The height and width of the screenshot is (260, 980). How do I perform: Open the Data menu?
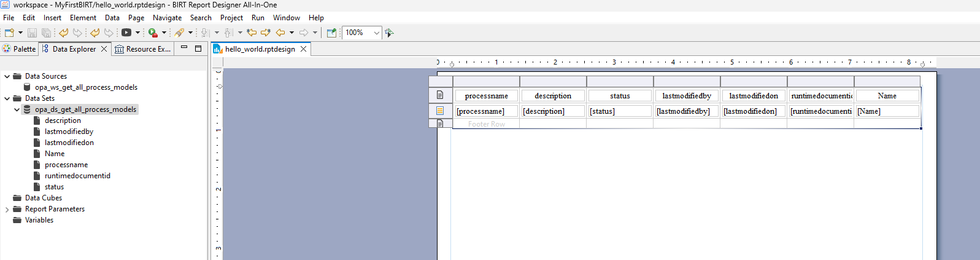coord(112,18)
